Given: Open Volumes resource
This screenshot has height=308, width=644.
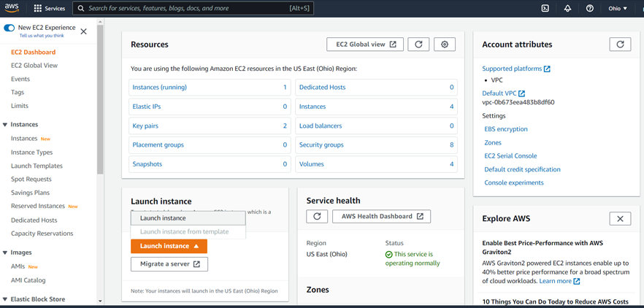Looking at the screenshot, I should pos(376,164).
